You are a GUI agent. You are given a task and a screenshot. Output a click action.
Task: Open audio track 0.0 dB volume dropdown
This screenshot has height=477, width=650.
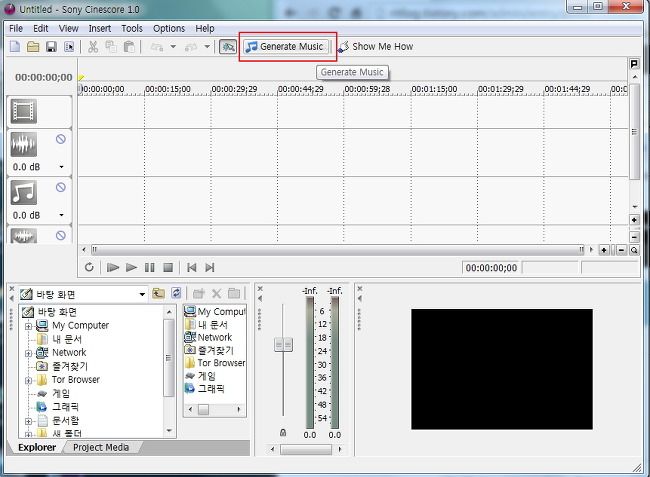pos(61,167)
